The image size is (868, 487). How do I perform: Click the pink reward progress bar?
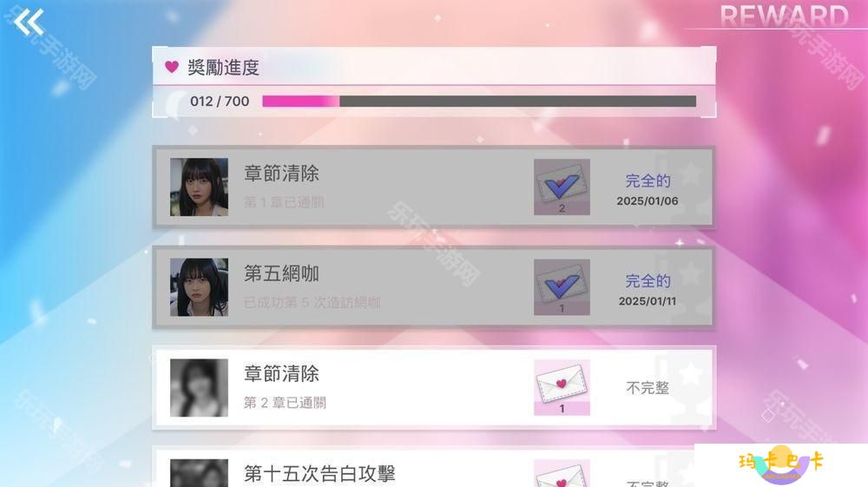coord(479,102)
